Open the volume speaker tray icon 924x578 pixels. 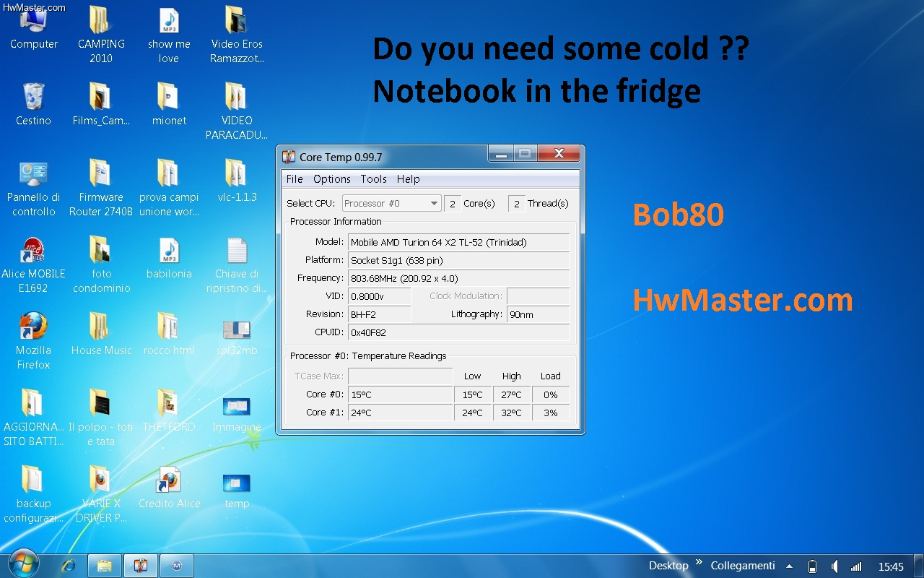coord(834,566)
